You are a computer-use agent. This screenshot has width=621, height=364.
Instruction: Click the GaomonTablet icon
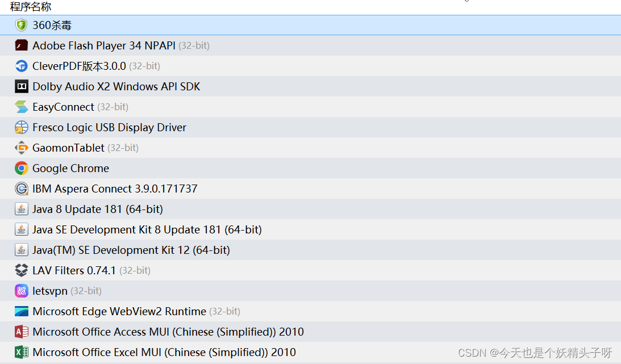22,148
